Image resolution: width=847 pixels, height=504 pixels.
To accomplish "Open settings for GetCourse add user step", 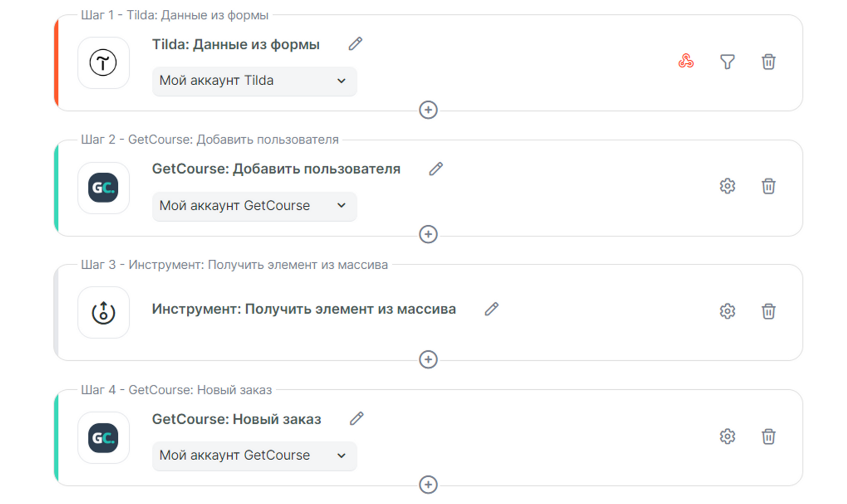I will (x=727, y=186).
